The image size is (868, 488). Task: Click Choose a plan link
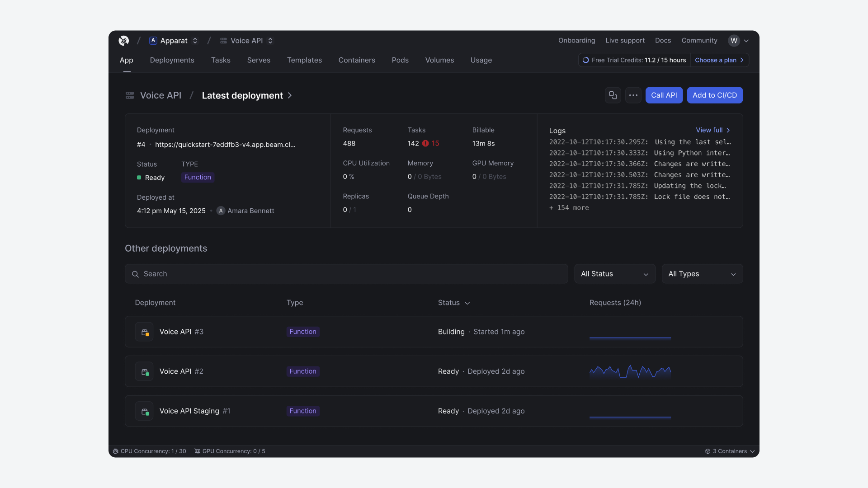click(719, 60)
